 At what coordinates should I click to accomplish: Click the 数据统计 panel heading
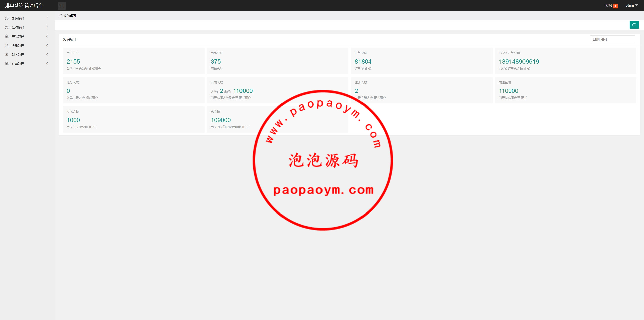[70, 40]
